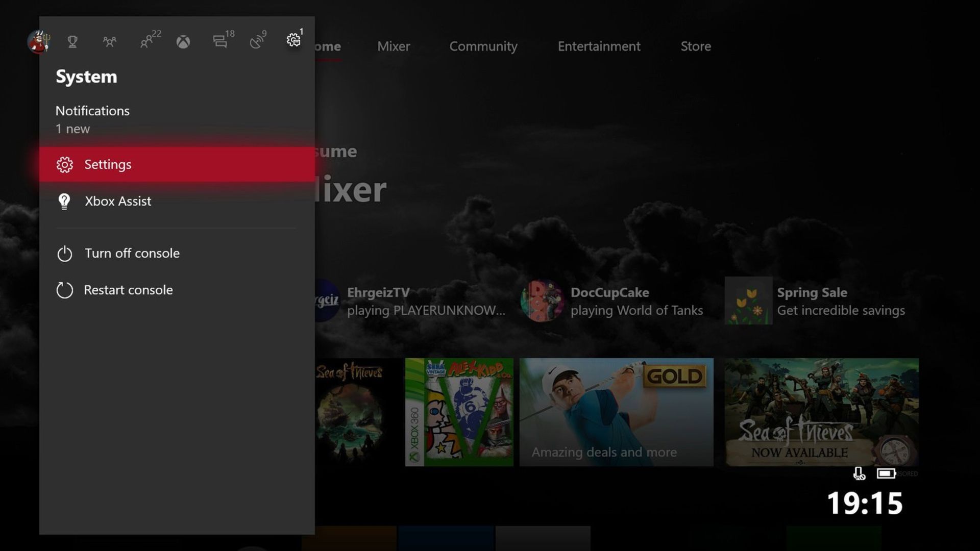
Task: Click the restart arrow icon
Action: (x=65, y=290)
